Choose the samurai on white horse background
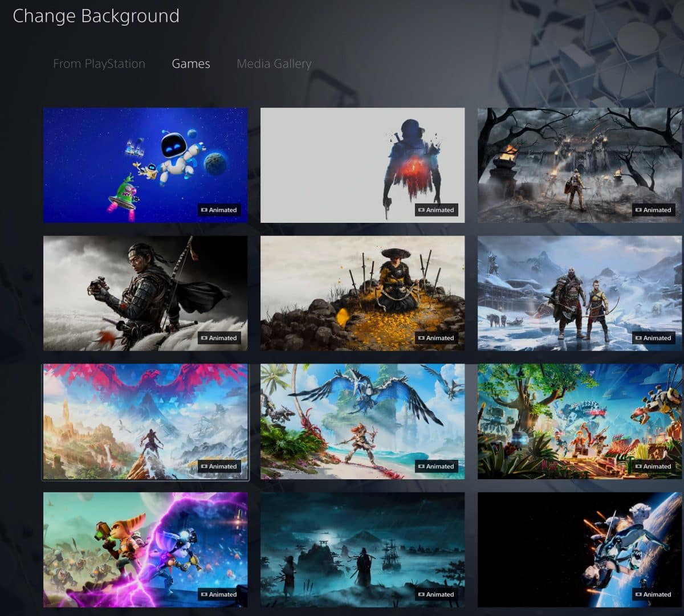 click(x=145, y=293)
